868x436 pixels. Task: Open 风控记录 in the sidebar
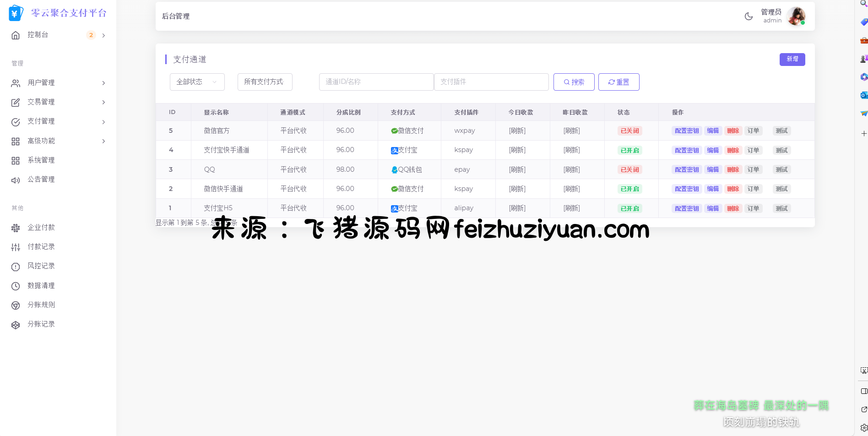tap(41, 266)
